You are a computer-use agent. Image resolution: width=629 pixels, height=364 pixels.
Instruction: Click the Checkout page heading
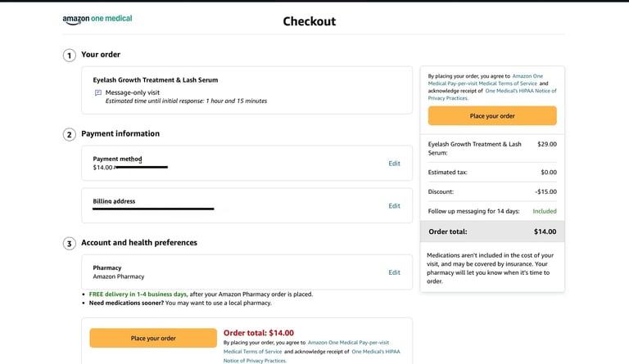(309, 21)
